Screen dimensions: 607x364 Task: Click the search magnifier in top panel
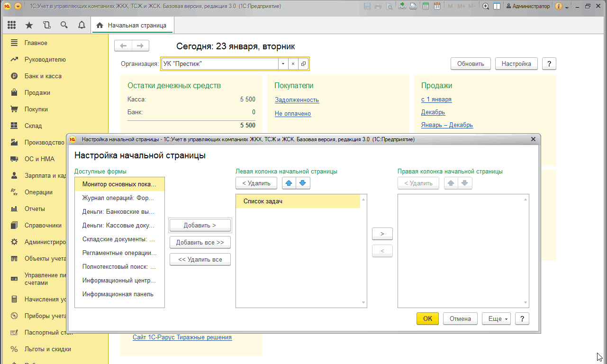click(64, 25)
